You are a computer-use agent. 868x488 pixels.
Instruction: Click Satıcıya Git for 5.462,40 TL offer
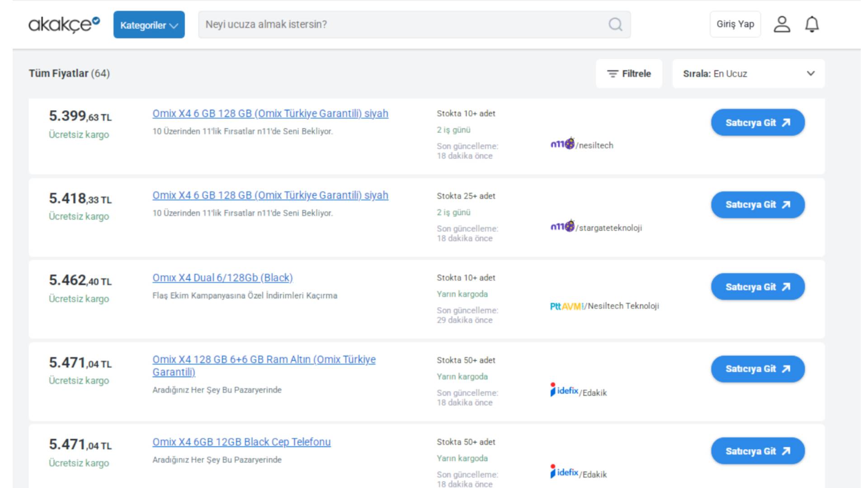(758, 287)
